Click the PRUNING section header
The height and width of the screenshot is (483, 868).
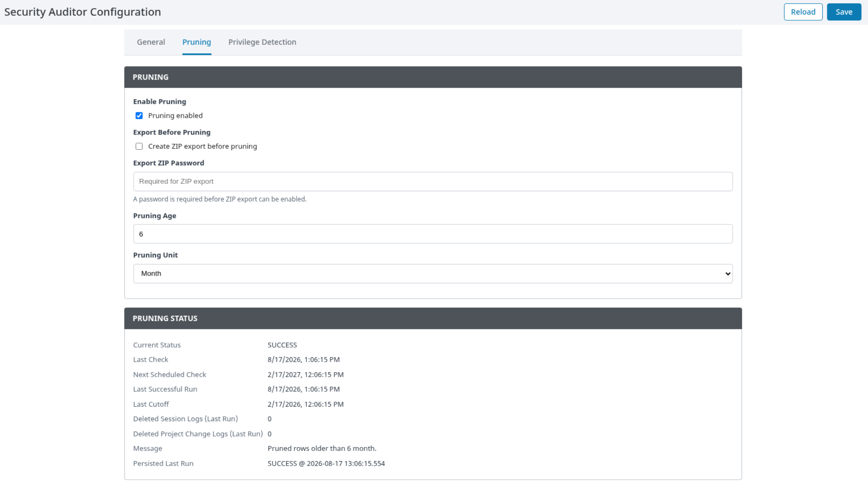[x=433, y=77]
